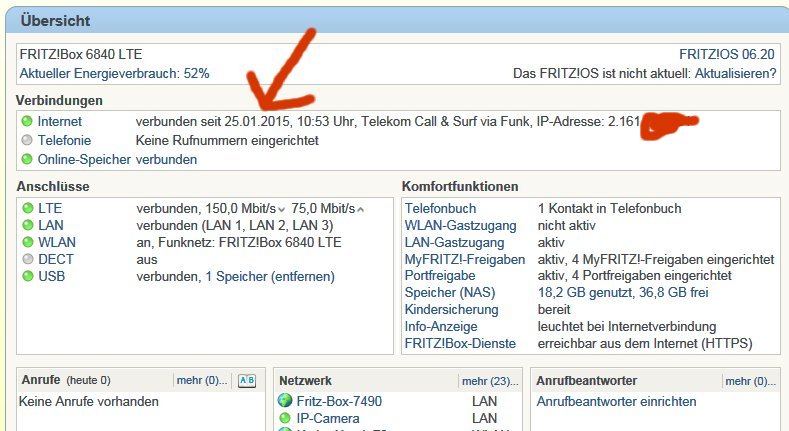Click 'mehr (23)...' in Netzwerk panel
Screen dimensions: 789x431
490,381
